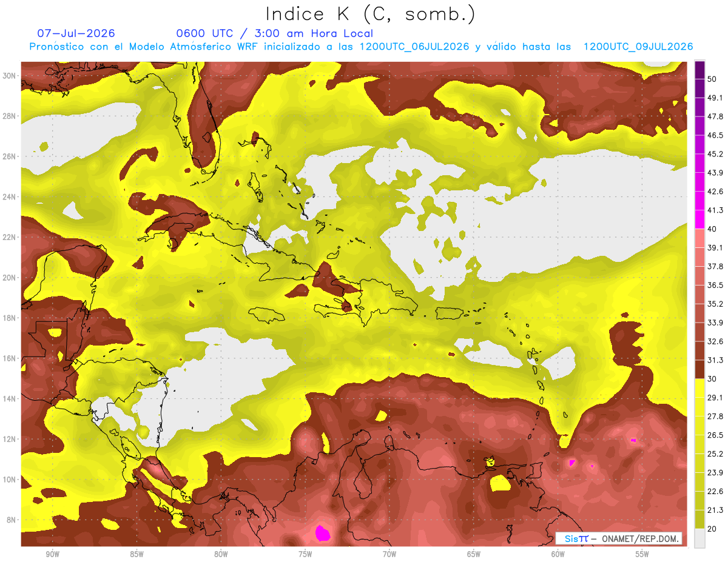Click the colorbar value '36.5'
The width and height of the screenshot is (728, 562).
(x=715, y=285)
